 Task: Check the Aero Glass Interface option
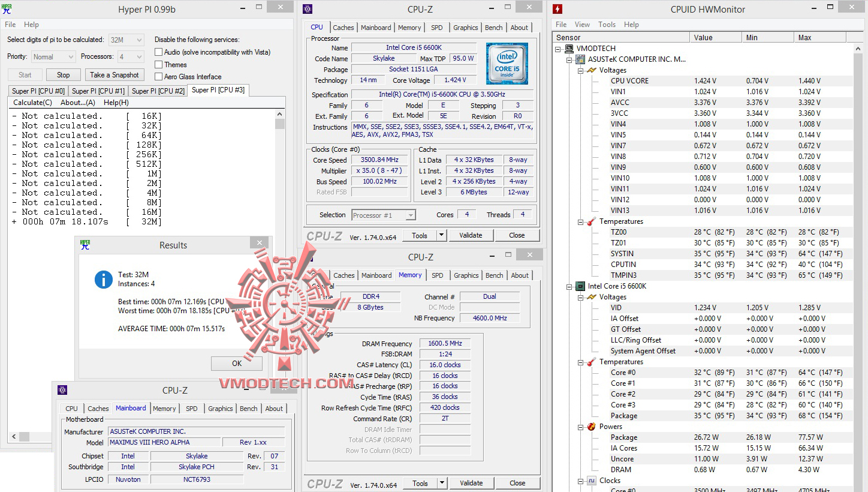tap(159, 77)
